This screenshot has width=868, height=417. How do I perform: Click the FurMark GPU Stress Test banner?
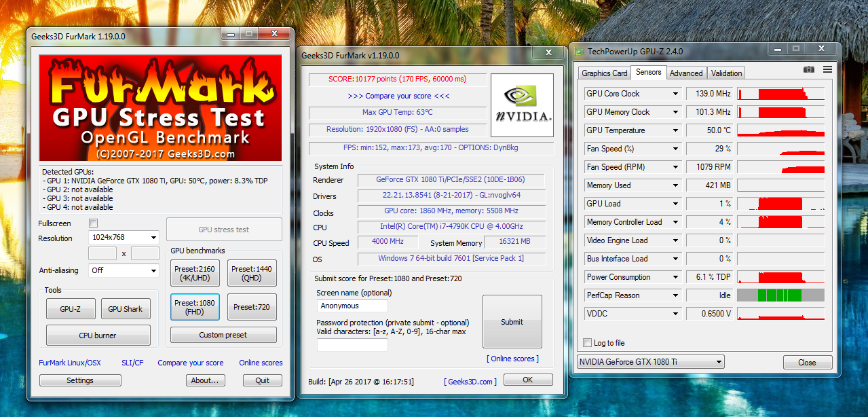160,108
